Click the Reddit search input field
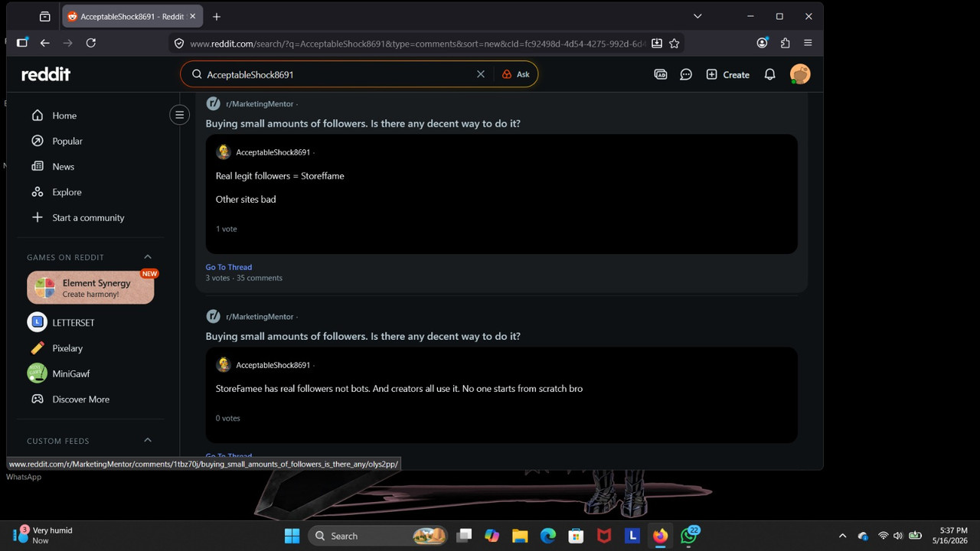The height and width of the screenshot is (551, 980). point(338,74)
